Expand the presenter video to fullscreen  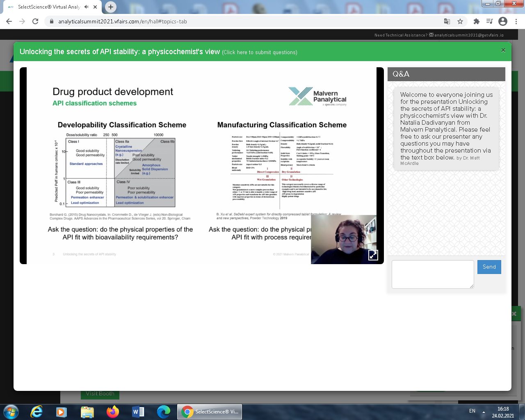(373, 255)
